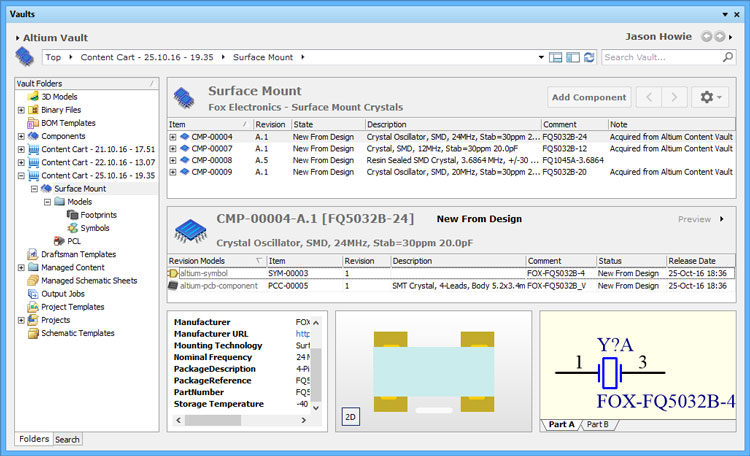Click the parameters list vertical scrollbar
The width and height of the screenshot is (750, 456).
tap(318, 365)
